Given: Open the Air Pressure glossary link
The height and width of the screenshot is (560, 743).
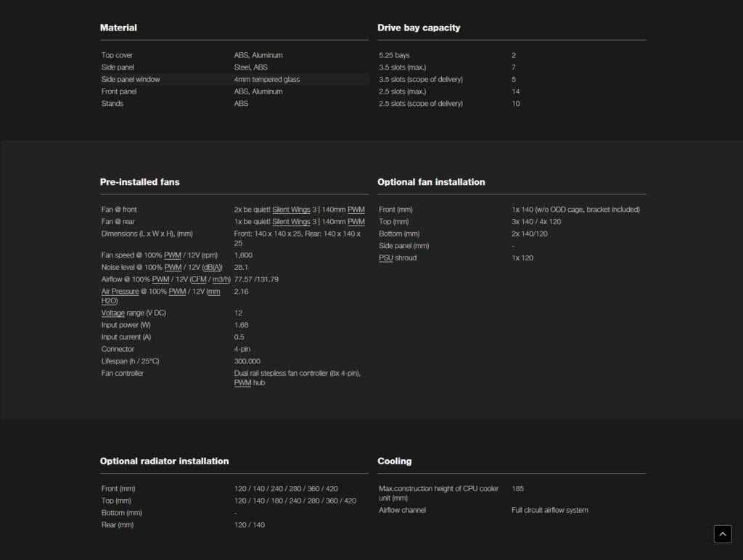Looking at the screenshot, I should [119, 292].
